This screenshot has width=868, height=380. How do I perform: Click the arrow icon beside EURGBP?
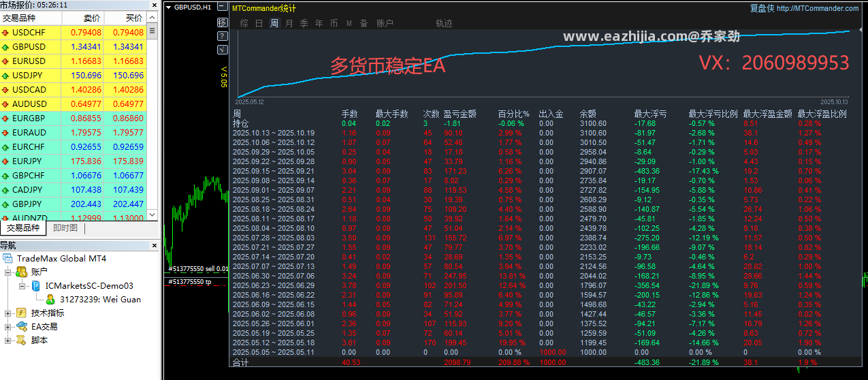click(x=6, y=118)
